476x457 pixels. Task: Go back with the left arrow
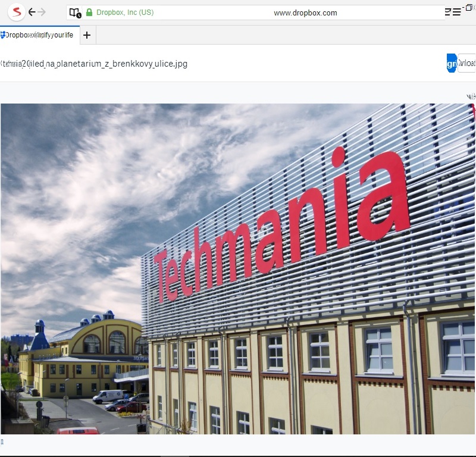(32, 12)
